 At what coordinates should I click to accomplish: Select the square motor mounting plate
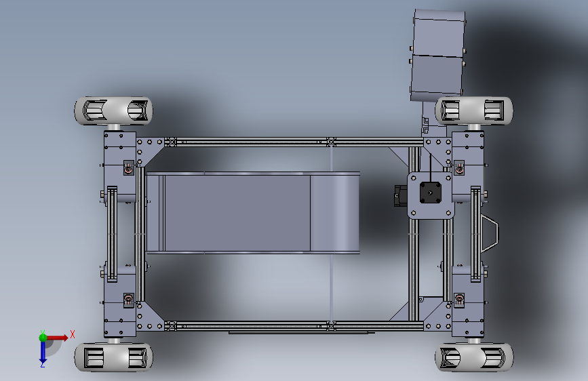tap(431, 195)
